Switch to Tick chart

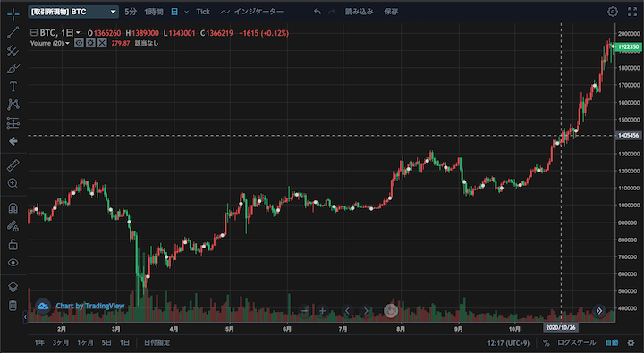pyautogui.click(x=203, y=12)
